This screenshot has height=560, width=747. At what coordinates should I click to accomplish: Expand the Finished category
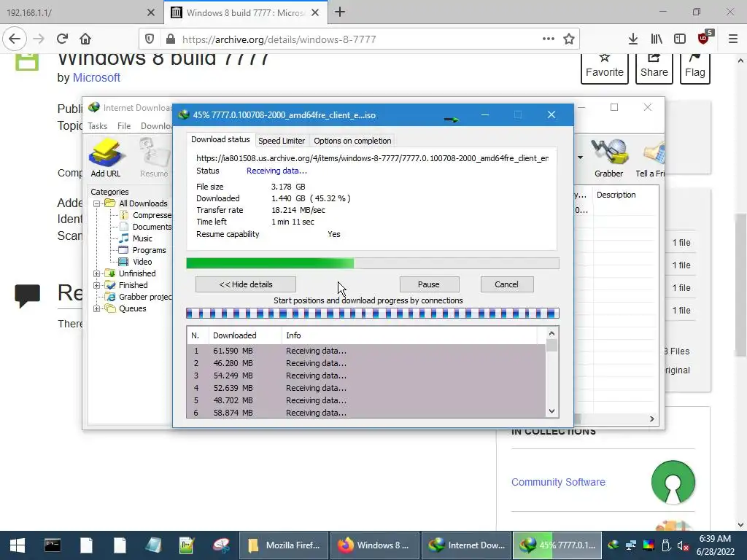coord(97,285)
